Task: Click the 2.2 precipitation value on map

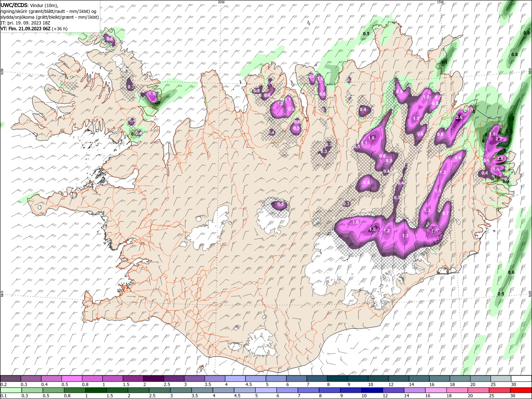Action: (499, 139)
